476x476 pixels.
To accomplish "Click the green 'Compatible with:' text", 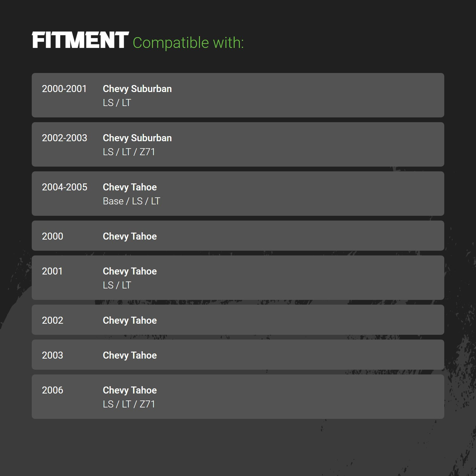I will tap(188, 43).
